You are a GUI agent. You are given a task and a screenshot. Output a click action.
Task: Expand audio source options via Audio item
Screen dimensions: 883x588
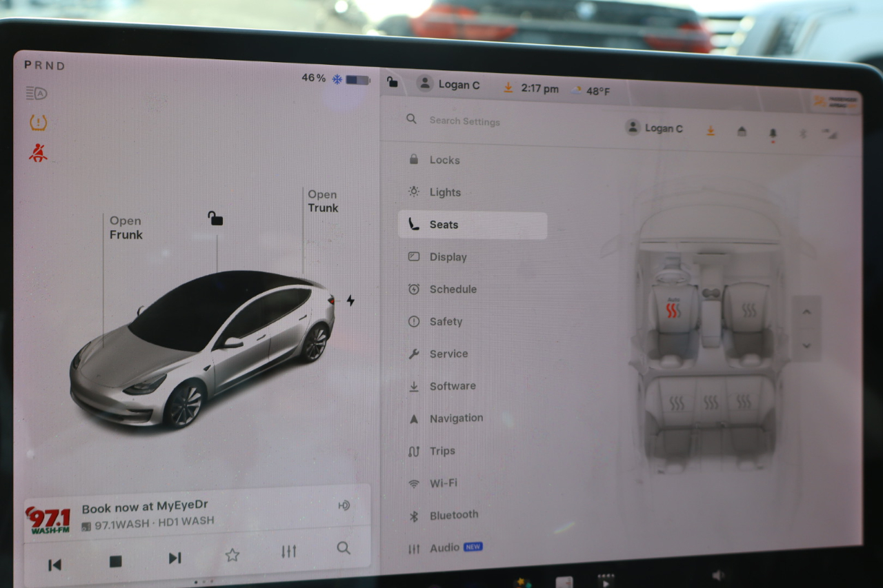(x=445, y=547)
